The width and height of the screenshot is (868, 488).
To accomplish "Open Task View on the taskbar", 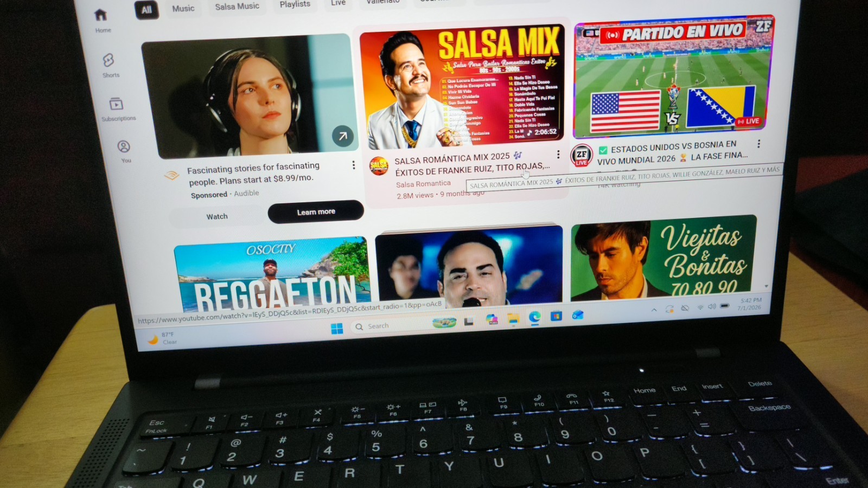I will [469, 322].
